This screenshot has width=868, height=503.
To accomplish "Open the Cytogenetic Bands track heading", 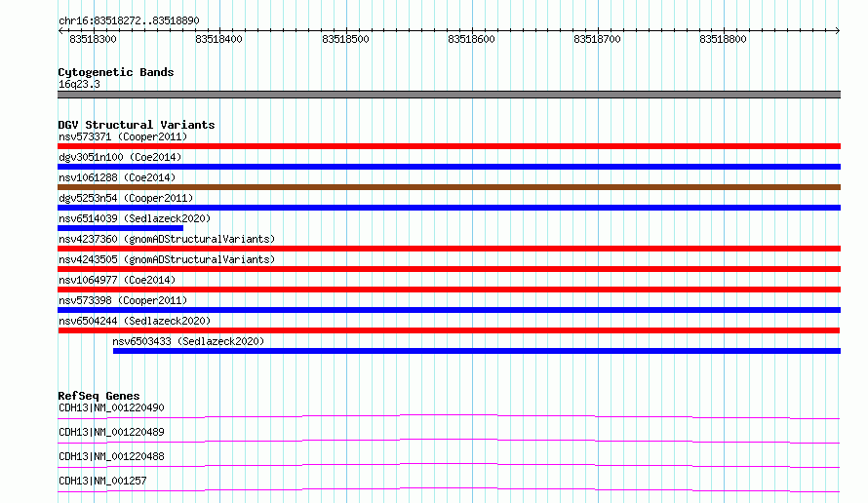I will (x=116, y=72).
